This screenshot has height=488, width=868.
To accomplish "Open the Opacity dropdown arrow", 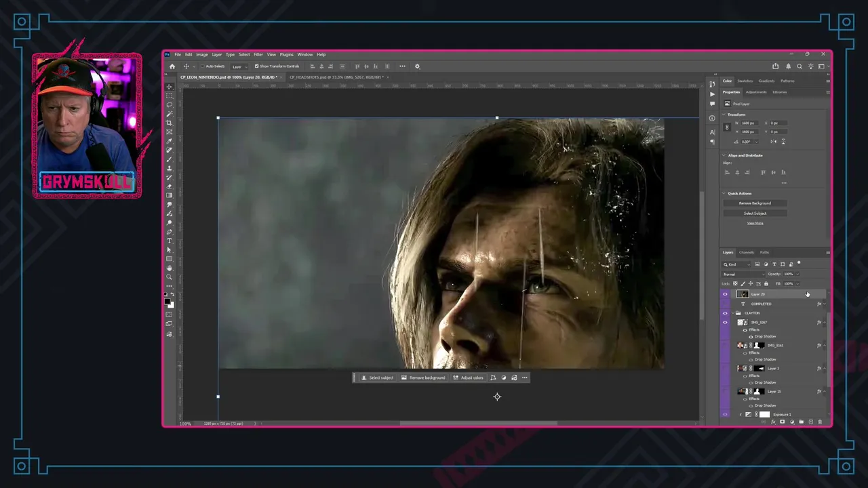I will [797, 274].
